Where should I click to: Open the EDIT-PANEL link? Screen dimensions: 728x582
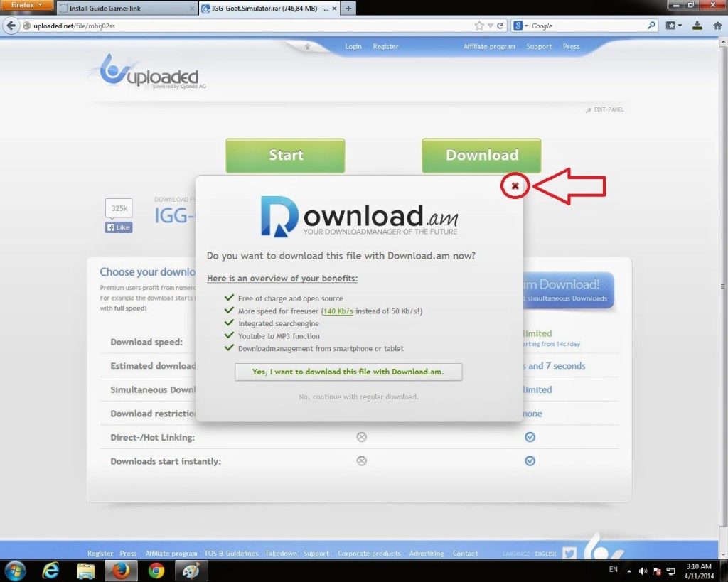tap(605, 109)
